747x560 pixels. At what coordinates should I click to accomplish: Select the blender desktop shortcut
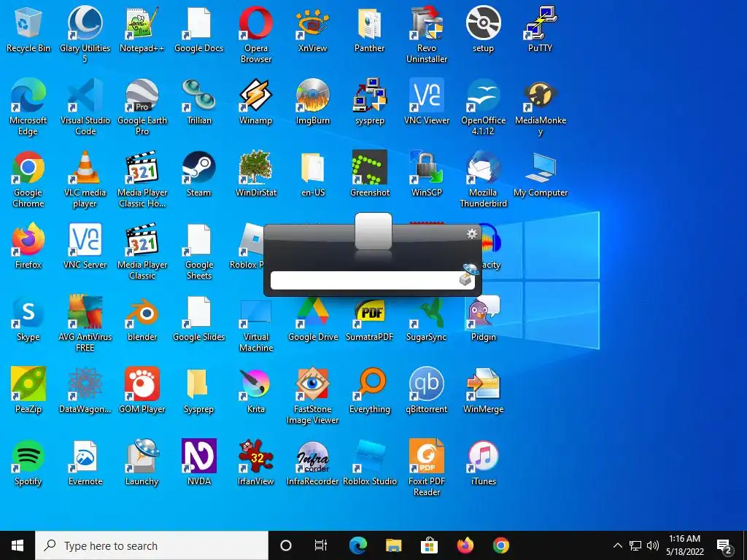[142, 319]
